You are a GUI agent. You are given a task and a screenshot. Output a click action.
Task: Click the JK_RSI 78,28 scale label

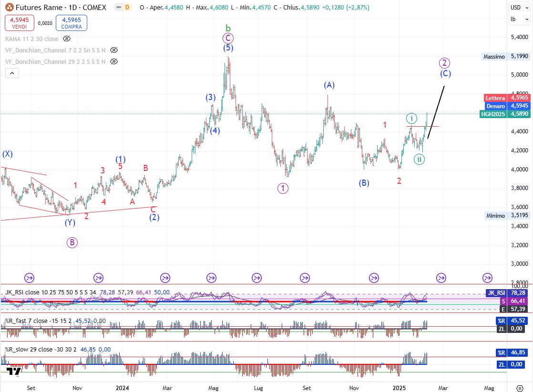507,293
